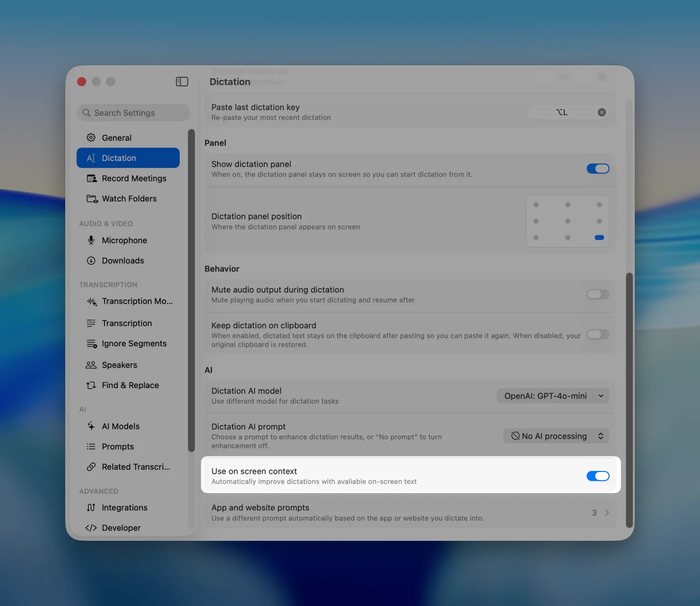Go to Microphone settings
This screenshot has width=700, height=606.
128,240
